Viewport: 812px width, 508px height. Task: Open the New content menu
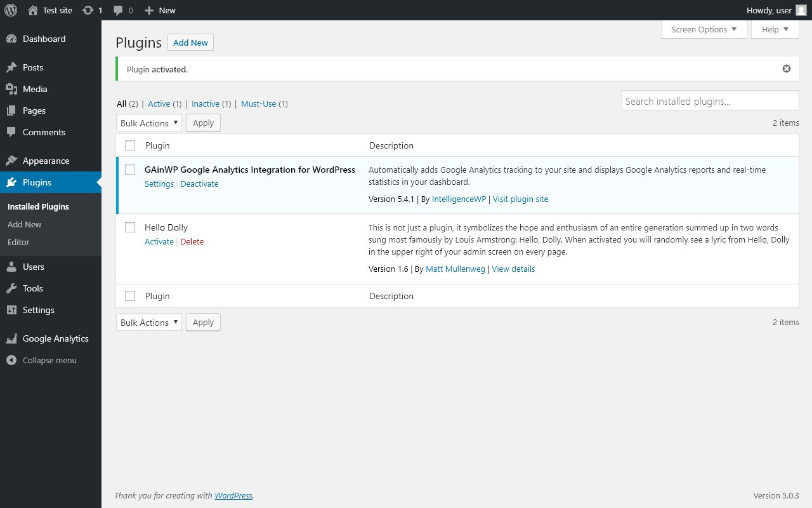coord(160,10)
